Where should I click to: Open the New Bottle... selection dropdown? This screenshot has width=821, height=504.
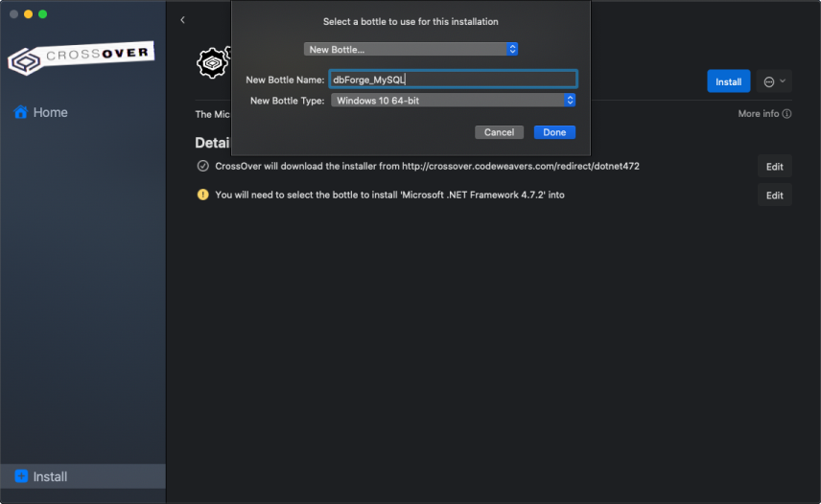pos(410,49)
